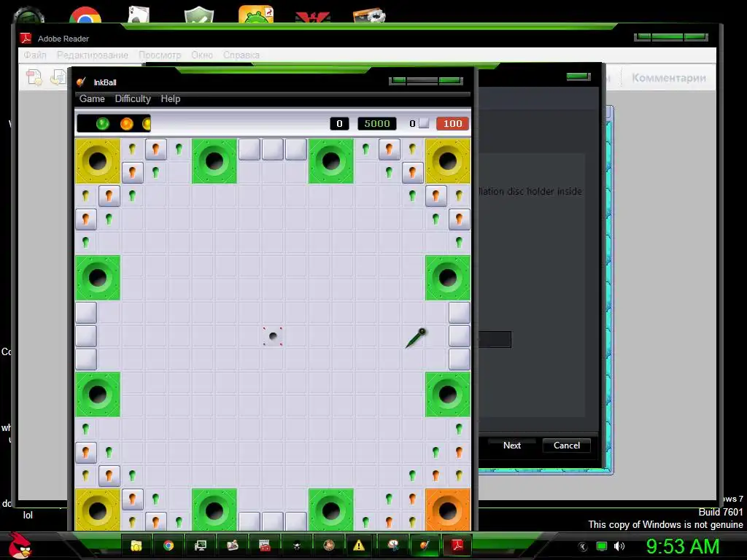747x560 pixels.
Task: Click the 'Build 7601' desktop text
Action: [x=720, y=513]
